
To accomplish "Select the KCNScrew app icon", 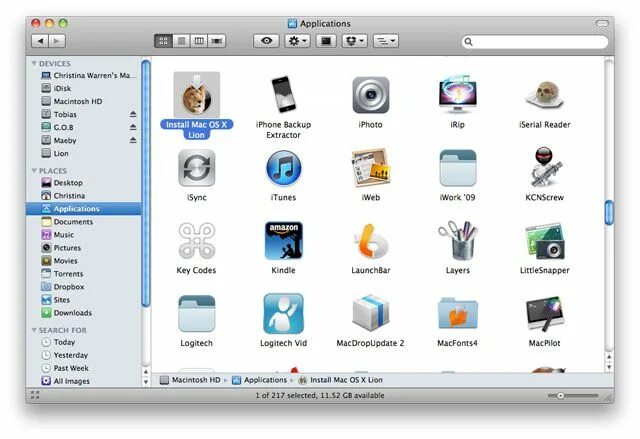I will 545,167.
